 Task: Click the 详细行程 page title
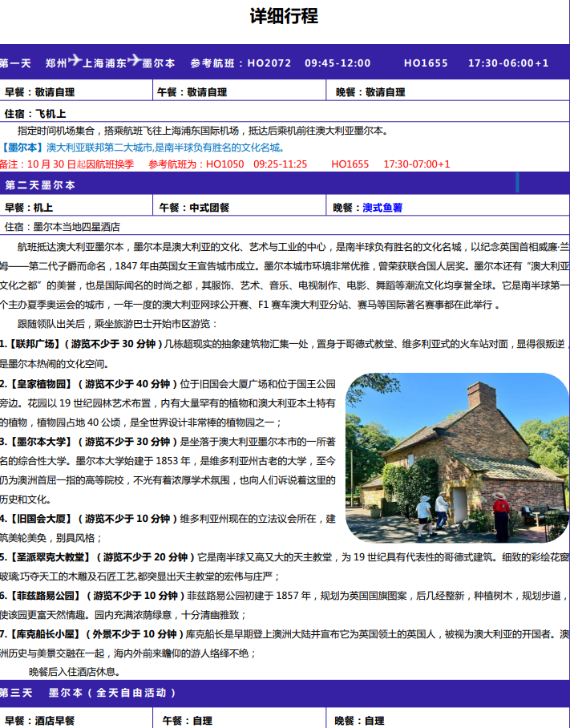tap(284, 16)
